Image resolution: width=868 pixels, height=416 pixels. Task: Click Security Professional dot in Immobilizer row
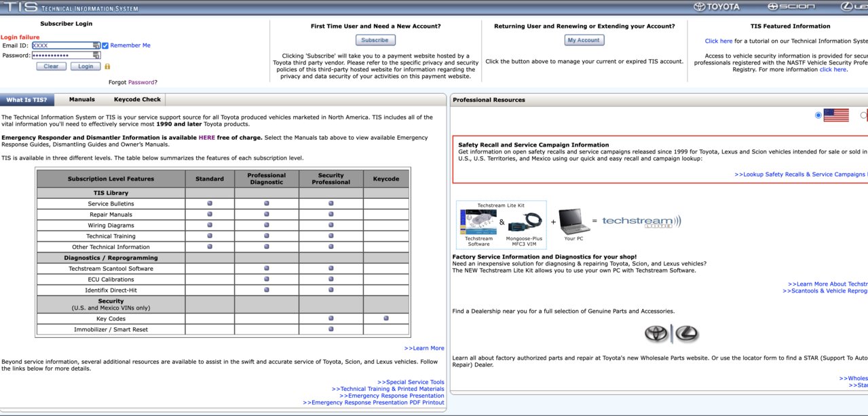click(x=331, y=329)
